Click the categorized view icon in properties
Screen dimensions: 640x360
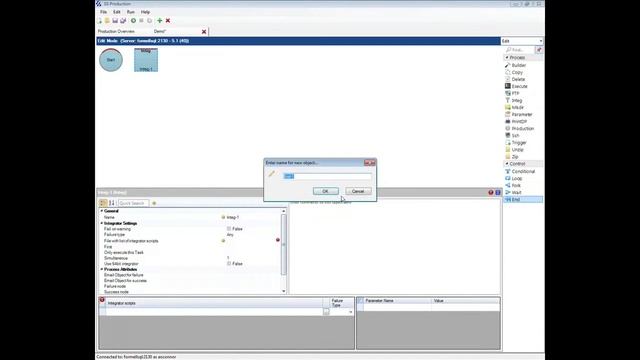click(x=103, y=203)
